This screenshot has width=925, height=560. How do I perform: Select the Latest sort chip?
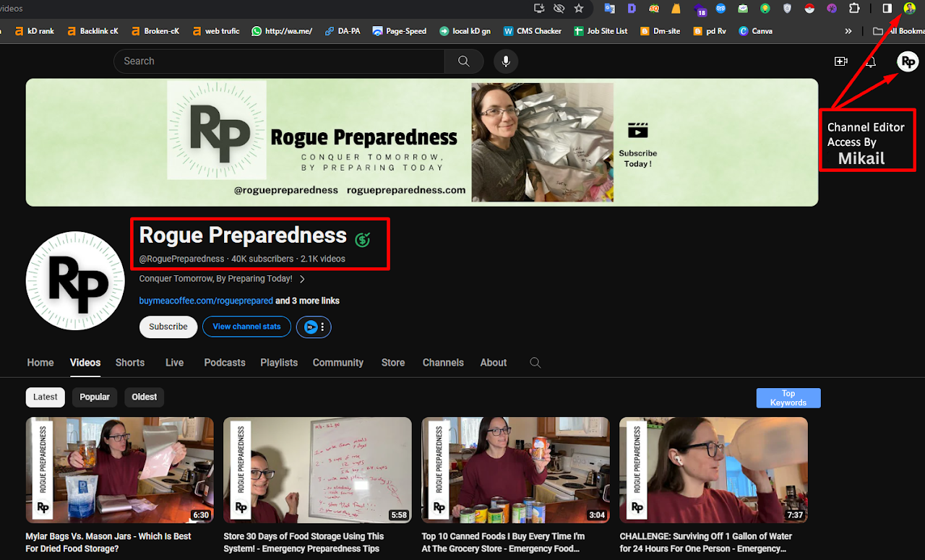46,397
